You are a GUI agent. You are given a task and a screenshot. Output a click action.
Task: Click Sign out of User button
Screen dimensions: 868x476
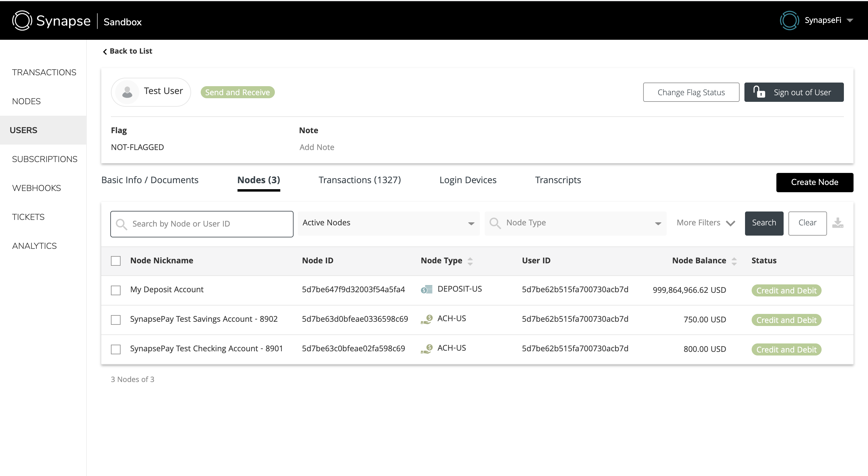794,92
